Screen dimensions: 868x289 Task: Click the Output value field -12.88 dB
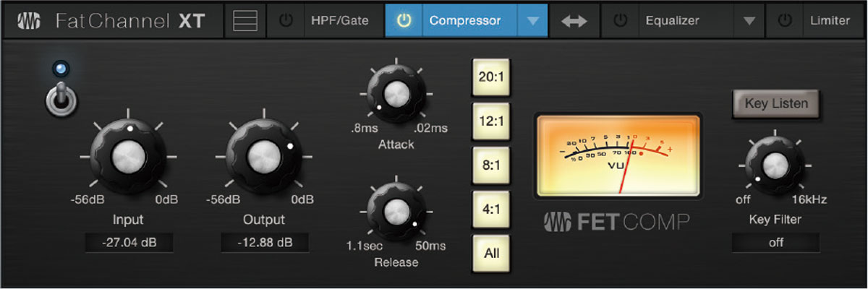(x=265, y=243)
